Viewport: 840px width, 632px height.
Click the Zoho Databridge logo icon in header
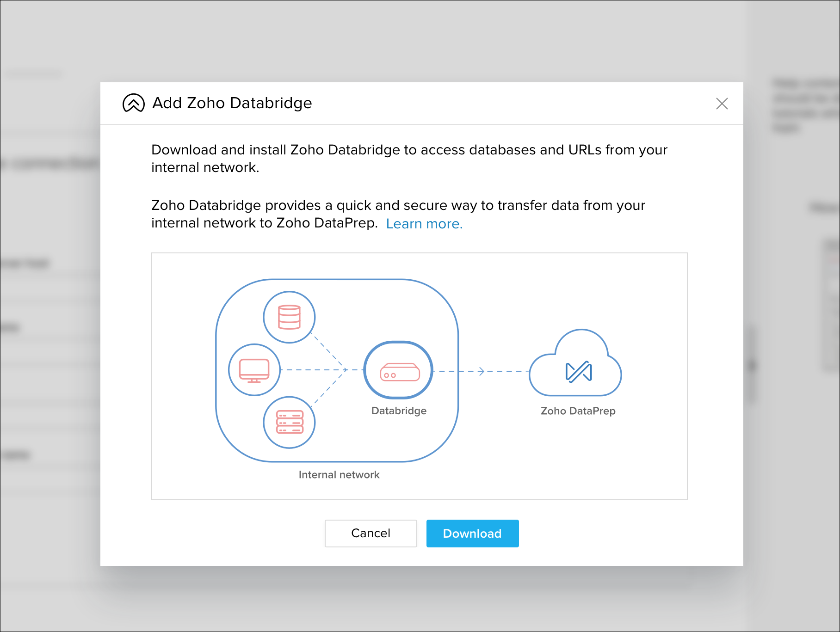[134, 103]
